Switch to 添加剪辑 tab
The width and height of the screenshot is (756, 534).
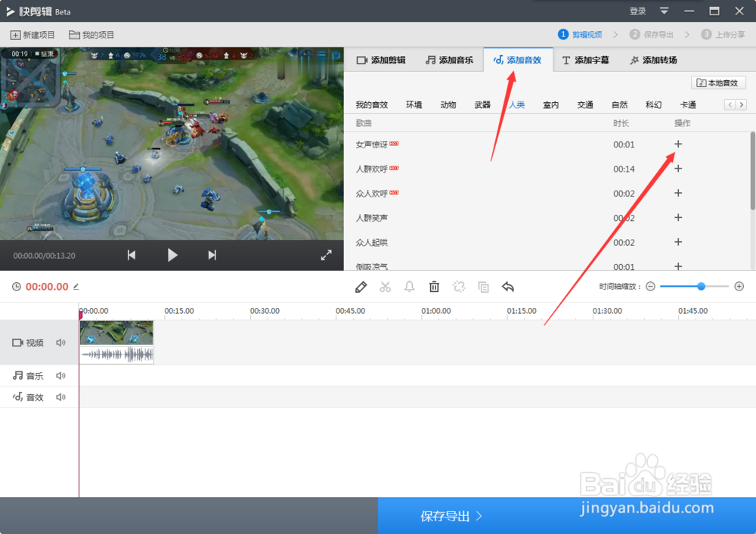point(381,60)
